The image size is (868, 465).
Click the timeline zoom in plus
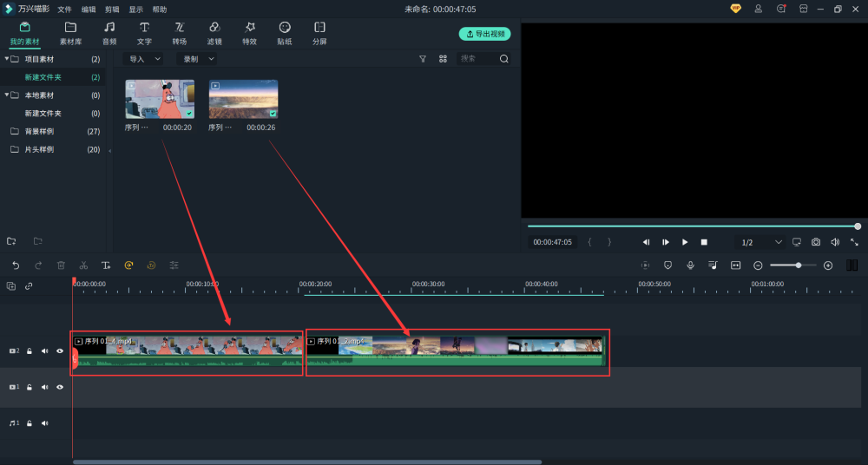828,265
